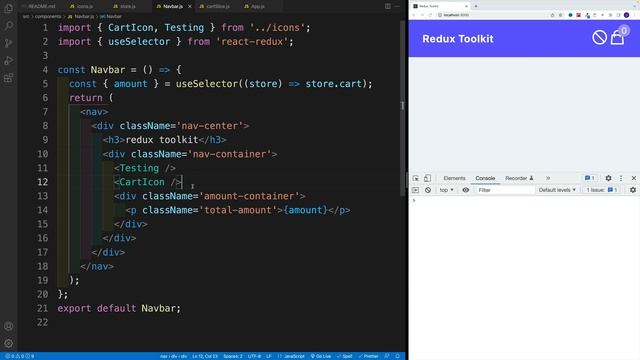Click Spell checker status item
Screen dimensions: 640x360
[345, 356]
